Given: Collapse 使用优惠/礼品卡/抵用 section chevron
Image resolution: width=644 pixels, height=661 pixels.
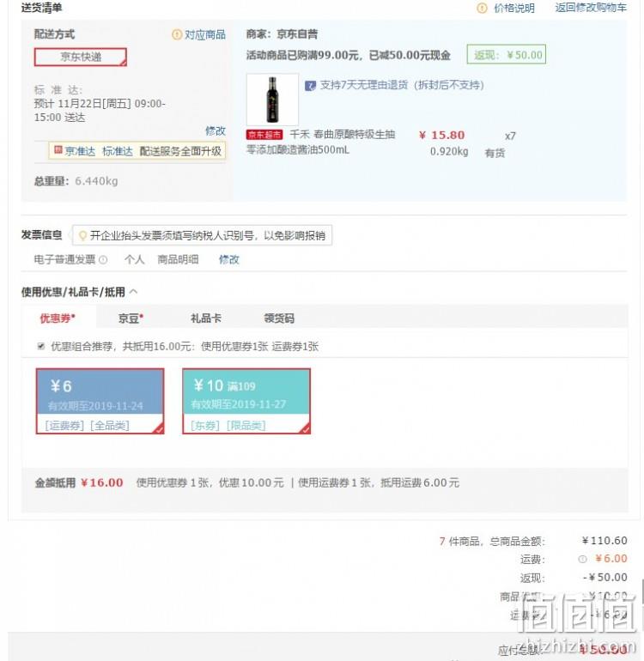Looking at the screenshot, I should [x=134, y=292].
